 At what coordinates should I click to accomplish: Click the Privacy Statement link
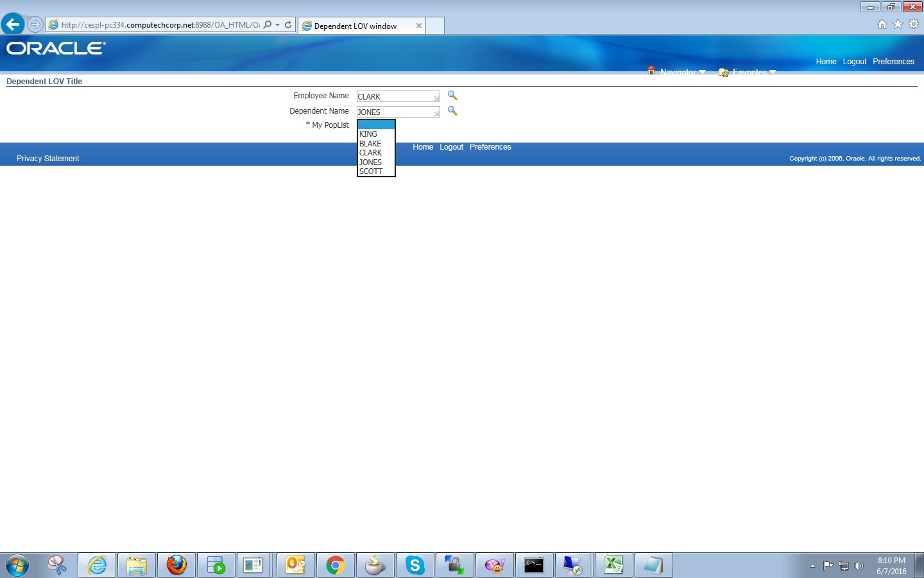pyautogui.click(x=47, y=158)
